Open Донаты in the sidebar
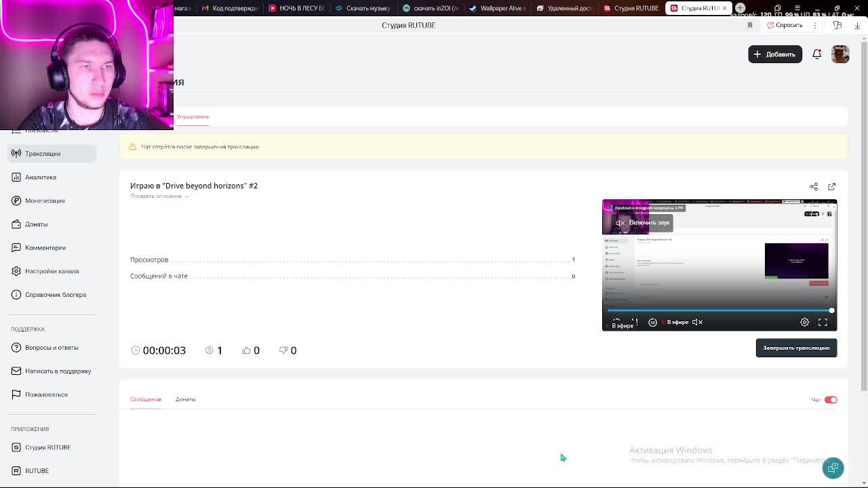The image size is (868, 488). pyautogui.click(x=36, y=224)
